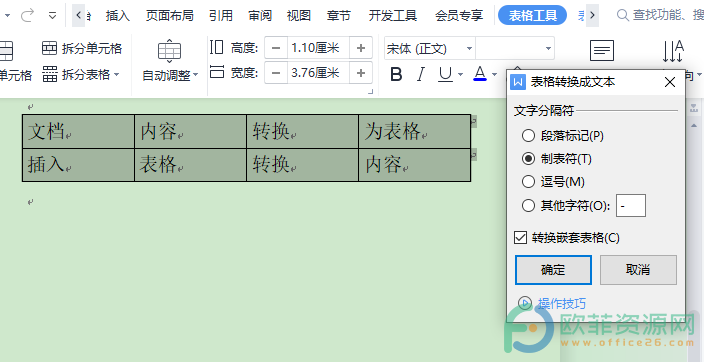Increase column width with plus button
The image size is (704, 362).
(361, 73)
